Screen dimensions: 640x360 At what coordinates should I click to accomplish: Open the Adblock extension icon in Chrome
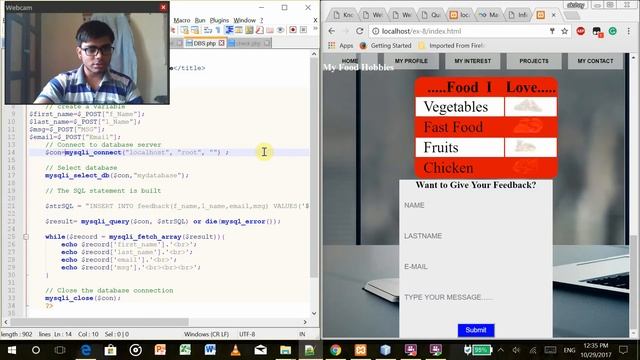pyautogui.click(x=580, y=31)
